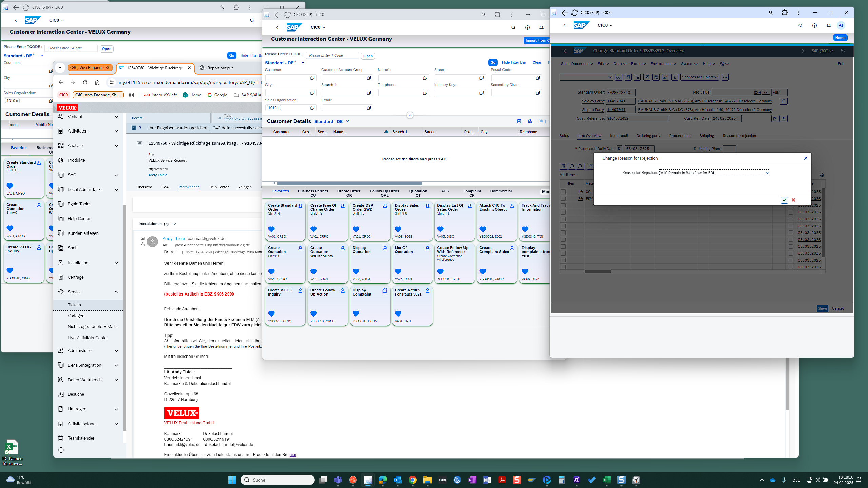This screenshot has width=868, height=488.
Task: Open the Customer Details table settings gear
Action: (x=530, y=121)
